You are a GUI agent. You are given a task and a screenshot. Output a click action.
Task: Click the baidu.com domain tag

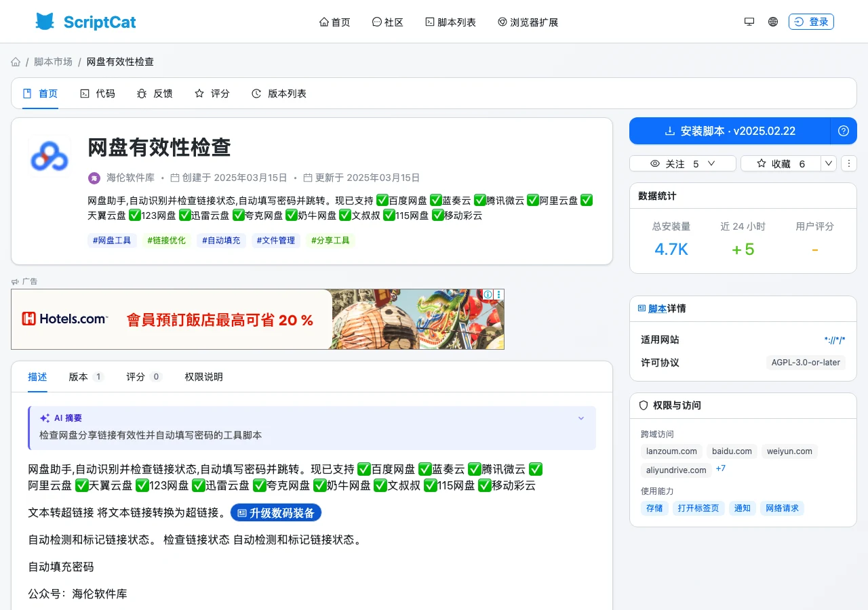tap(732, 451)
